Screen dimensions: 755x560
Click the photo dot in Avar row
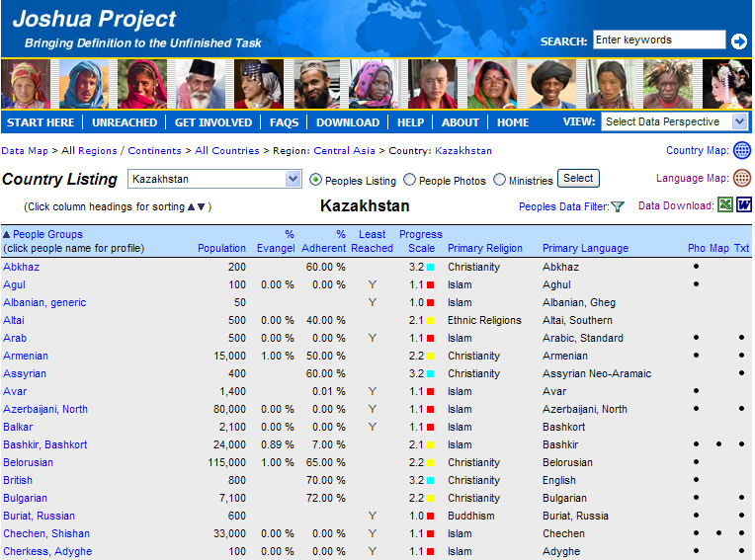coord(696,391)
